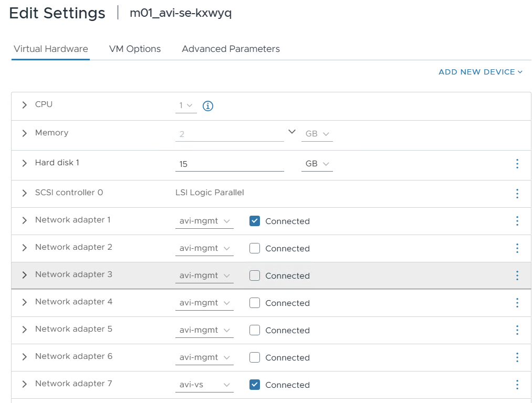Switch to the VM Options tab
Viewport: 532px width, 403px height.
point(135,49)
